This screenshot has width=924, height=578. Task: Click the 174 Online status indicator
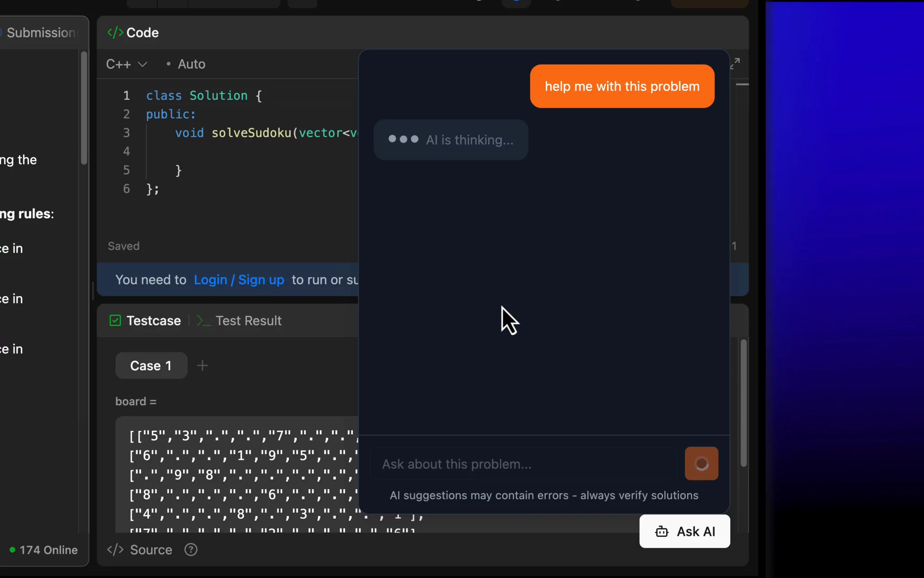44,550
